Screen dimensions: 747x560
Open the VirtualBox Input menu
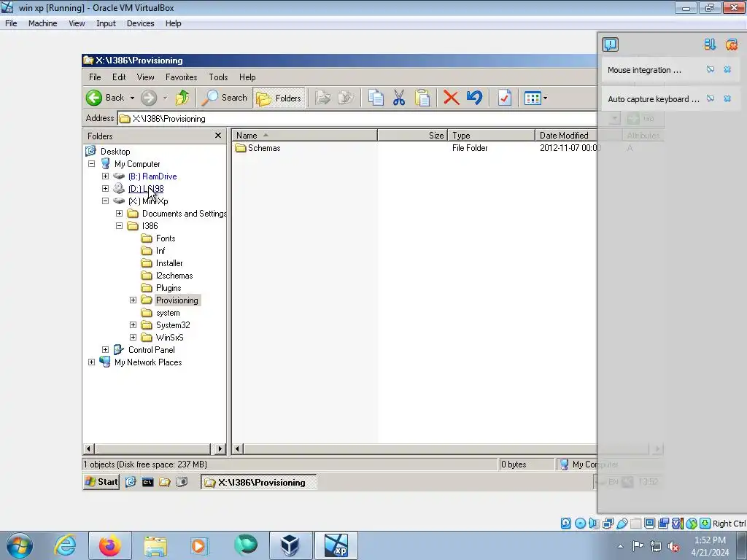click(106, 23)
